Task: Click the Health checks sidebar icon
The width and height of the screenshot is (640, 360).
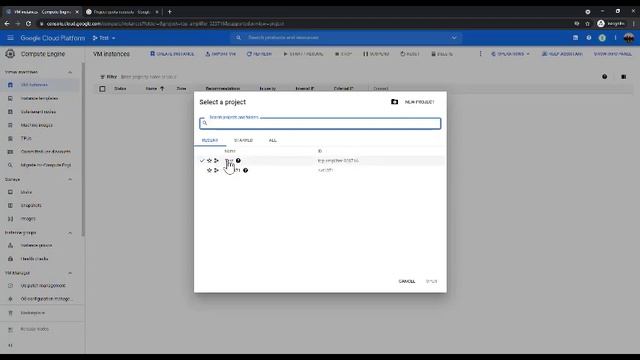Action: pos(10,259)
